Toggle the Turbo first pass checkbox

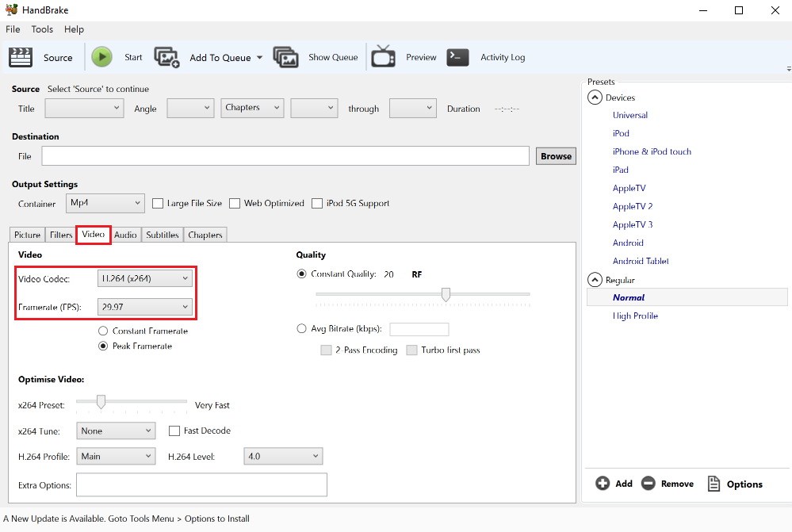[412, 350]
